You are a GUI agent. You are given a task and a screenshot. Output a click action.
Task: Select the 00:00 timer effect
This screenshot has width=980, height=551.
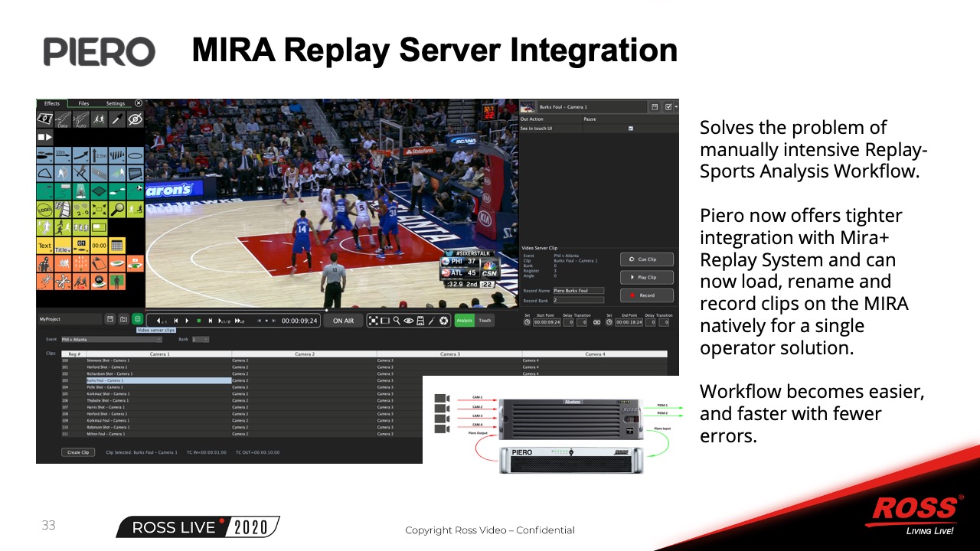pos(99,246)
